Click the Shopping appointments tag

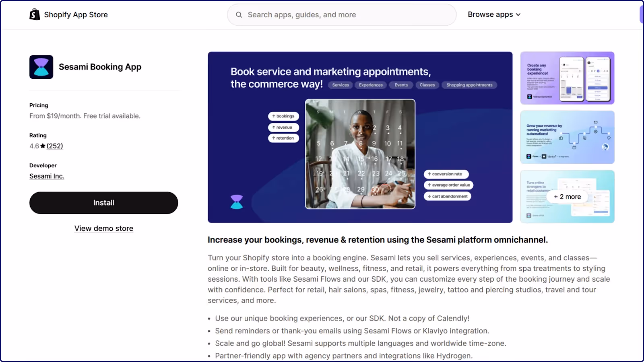(469, 85)
